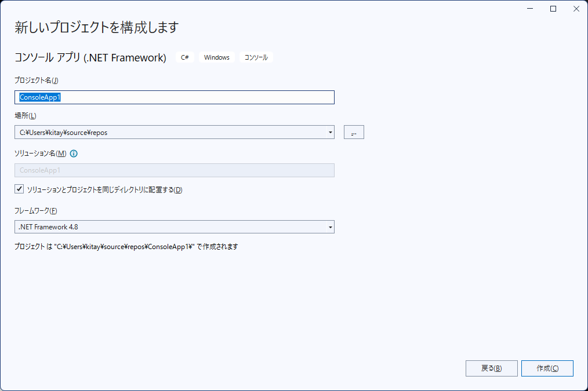588x391 pixels.
Task: Maximize the project configuration window
Action: (553, 9)
